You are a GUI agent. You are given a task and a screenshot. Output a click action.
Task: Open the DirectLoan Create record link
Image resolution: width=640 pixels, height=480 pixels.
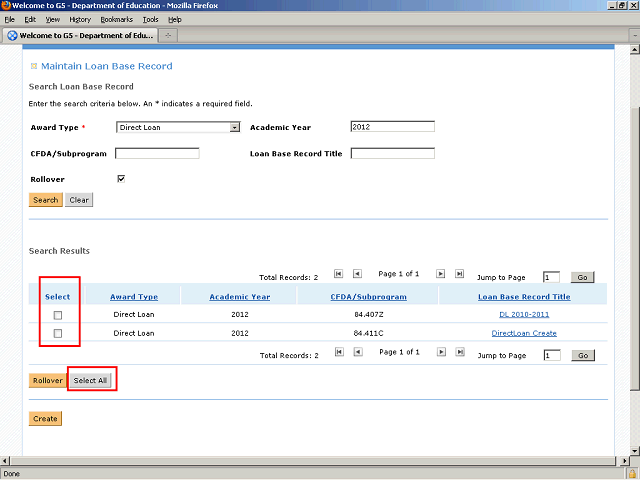coord(524,333)
